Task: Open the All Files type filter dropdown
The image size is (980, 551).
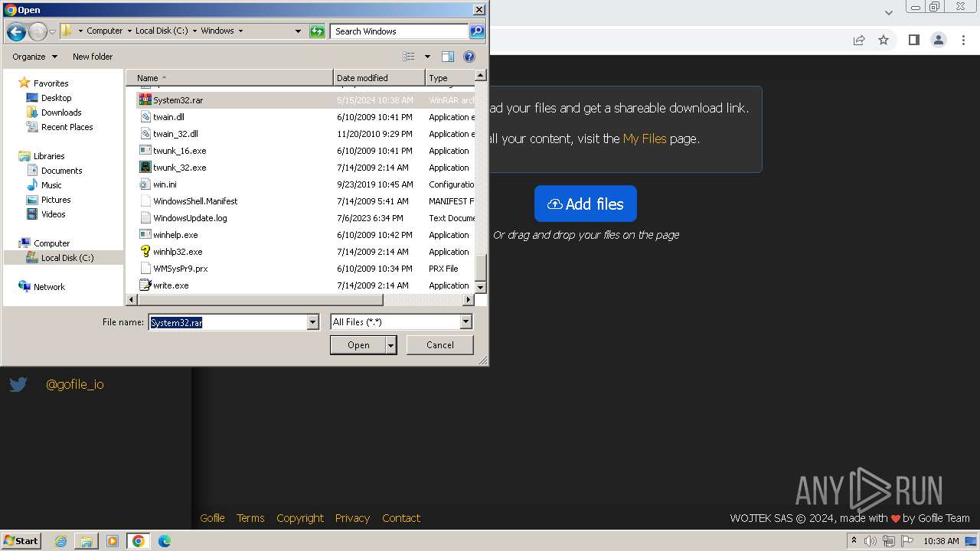Action: 465,322
